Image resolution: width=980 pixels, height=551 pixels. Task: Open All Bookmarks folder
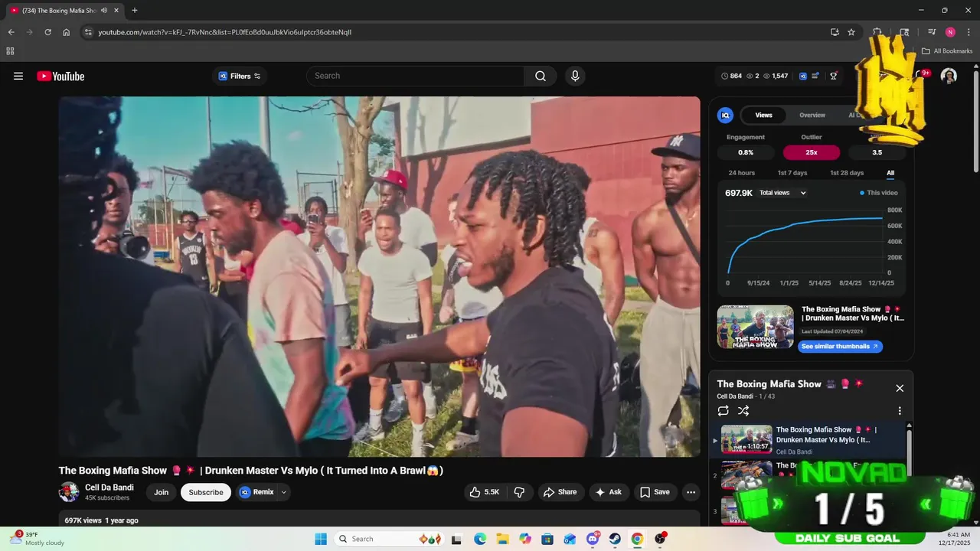(x=946, y=51)
